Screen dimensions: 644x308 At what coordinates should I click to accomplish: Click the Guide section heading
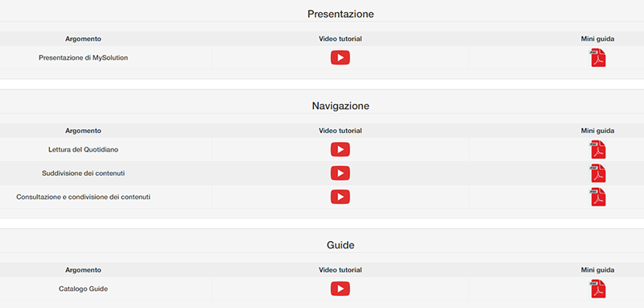[341, 245]
